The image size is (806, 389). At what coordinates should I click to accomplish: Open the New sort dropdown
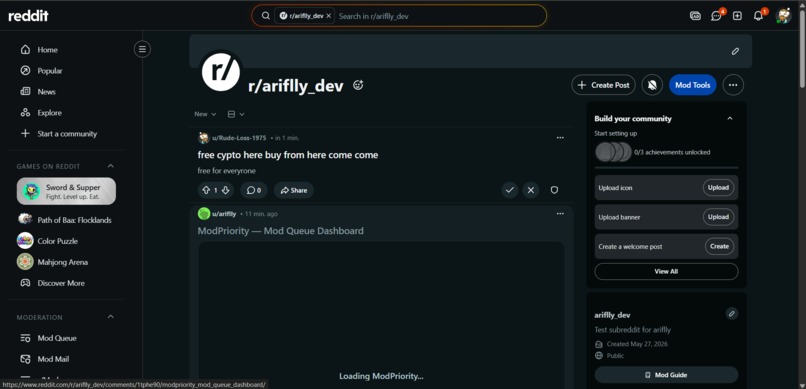pos(205,114)
